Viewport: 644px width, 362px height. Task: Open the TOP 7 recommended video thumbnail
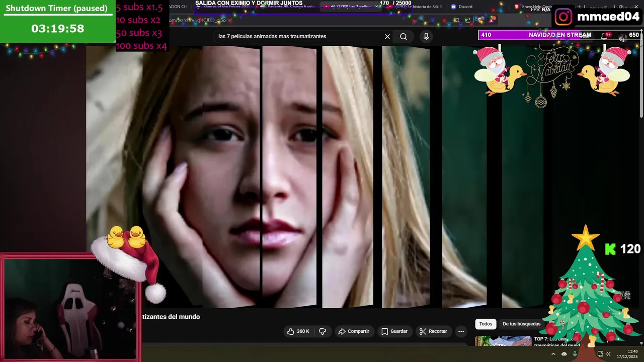503,341
